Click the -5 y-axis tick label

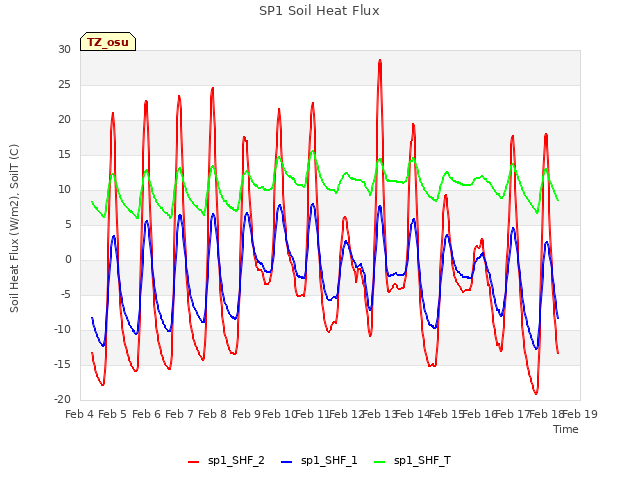click(66, 294)
